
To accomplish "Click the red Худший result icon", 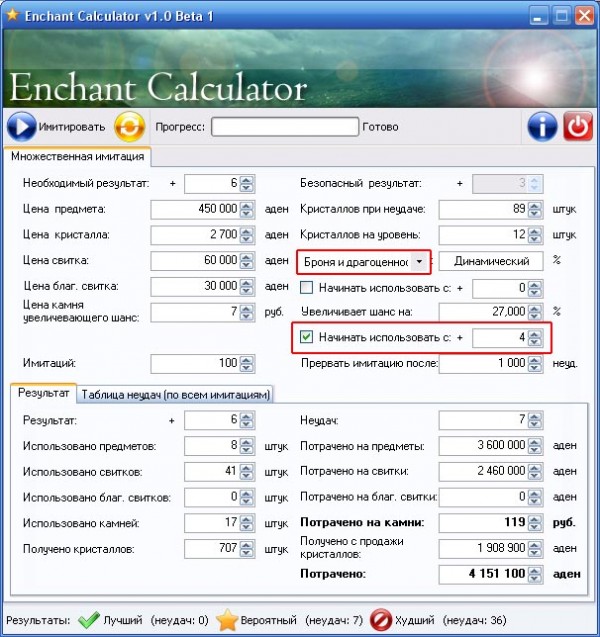I will pos(381,620).
